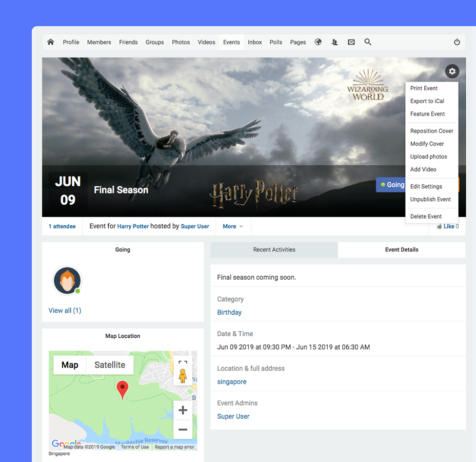Open the Videos menu item
This screenshot has width=476, height=462.
[206, 42]
